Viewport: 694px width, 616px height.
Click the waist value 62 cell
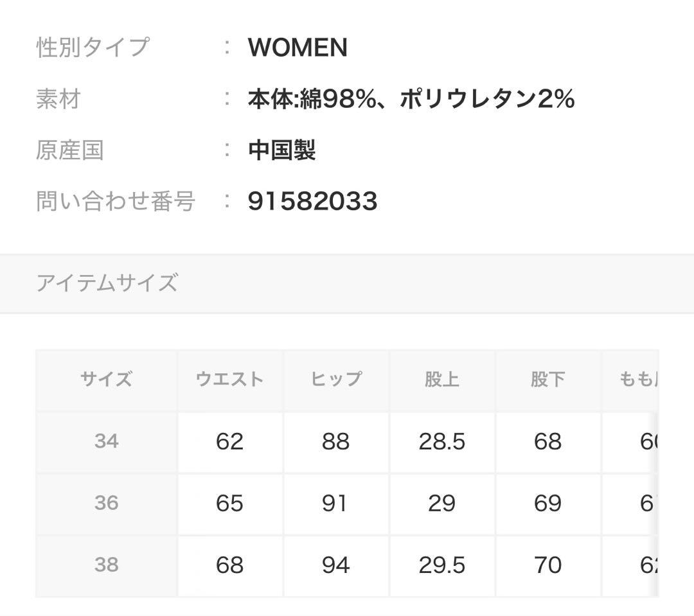click(x=229, y=441)
